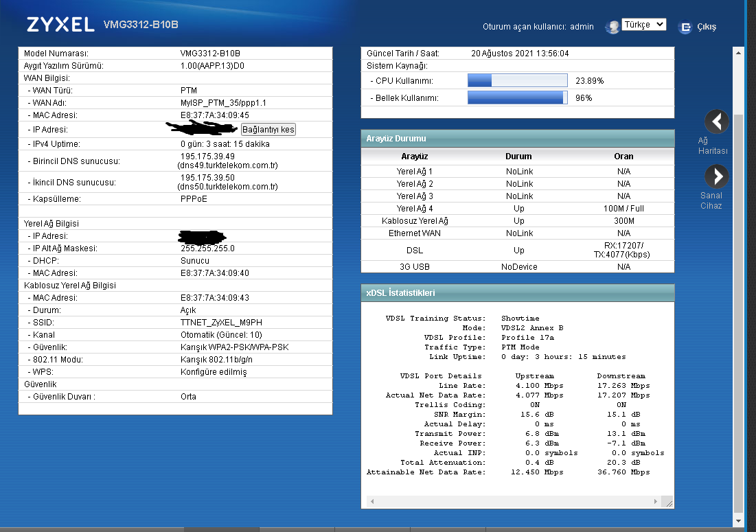Click the Yerel Ağ 1 row
This screenshot has height=532, width=756.
coord(517,172)
